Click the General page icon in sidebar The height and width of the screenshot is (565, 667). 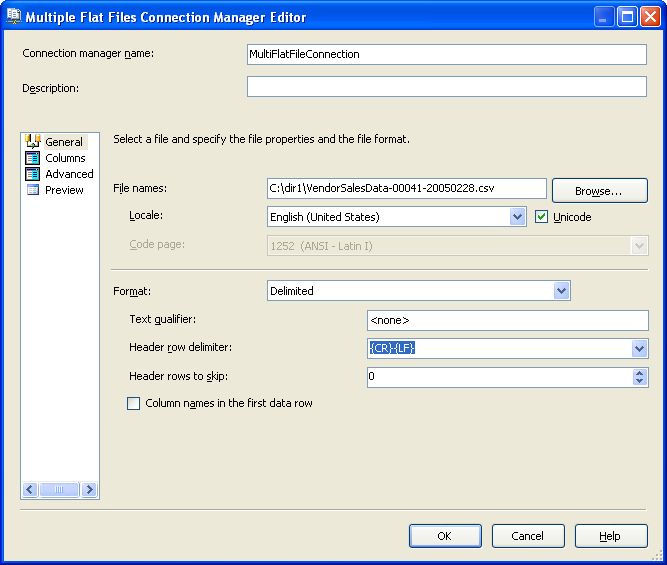click(33, 142)
